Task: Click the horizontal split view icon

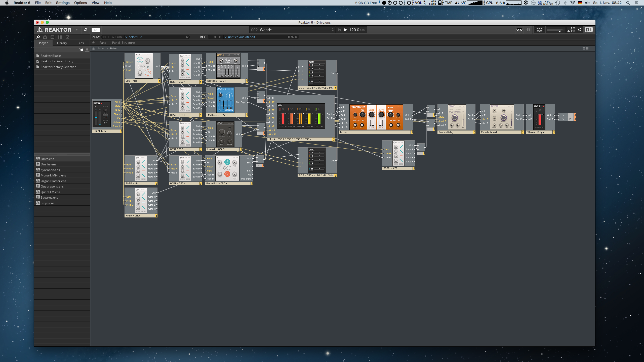Action: pos(584,49)
